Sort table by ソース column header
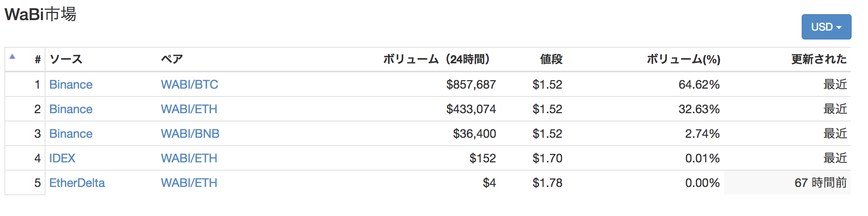This screenshot has height=216, width=868. [x=66, y=59]
